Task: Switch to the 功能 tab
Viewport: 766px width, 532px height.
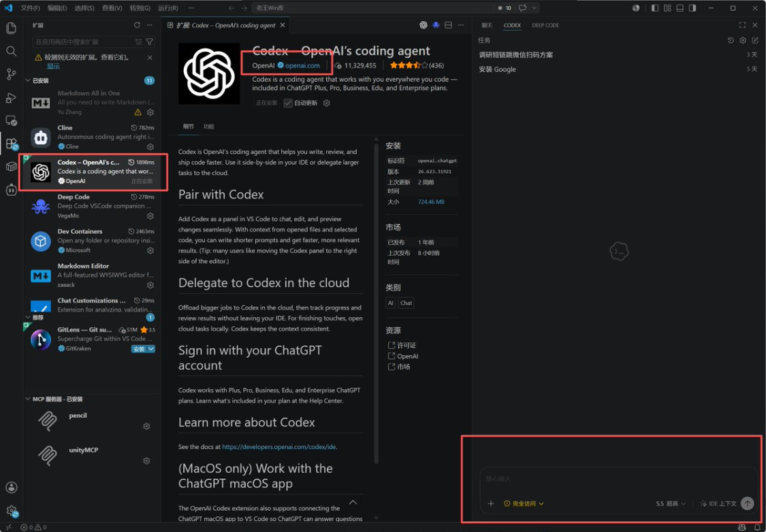Action: coord(208,127)
